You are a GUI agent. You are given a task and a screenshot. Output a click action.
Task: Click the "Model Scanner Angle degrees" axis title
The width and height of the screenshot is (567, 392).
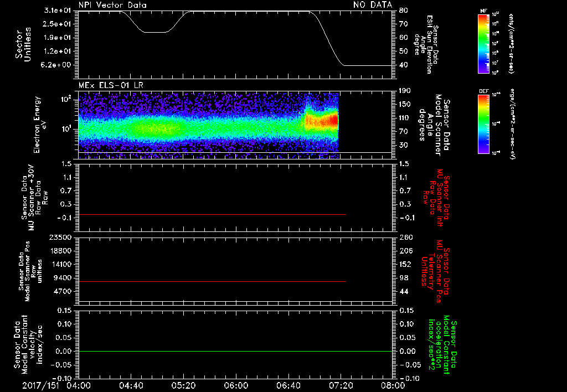[x=434, y=125]
